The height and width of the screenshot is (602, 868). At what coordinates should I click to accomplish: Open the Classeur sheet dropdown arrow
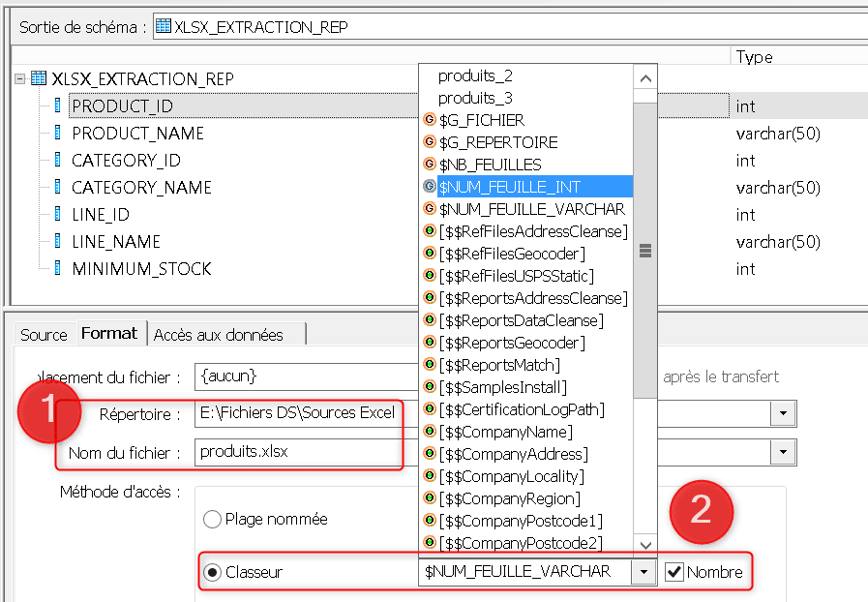(x=644, y=572)
